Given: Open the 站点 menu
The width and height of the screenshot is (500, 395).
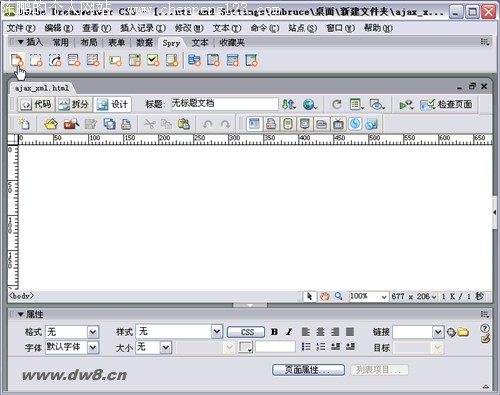Looking at the screenshot, I should click(302, 28).
